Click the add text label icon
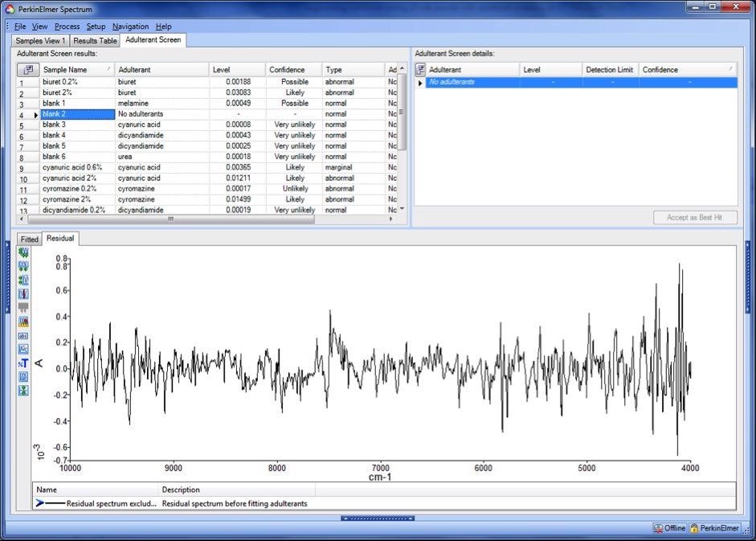 [23, 335]
